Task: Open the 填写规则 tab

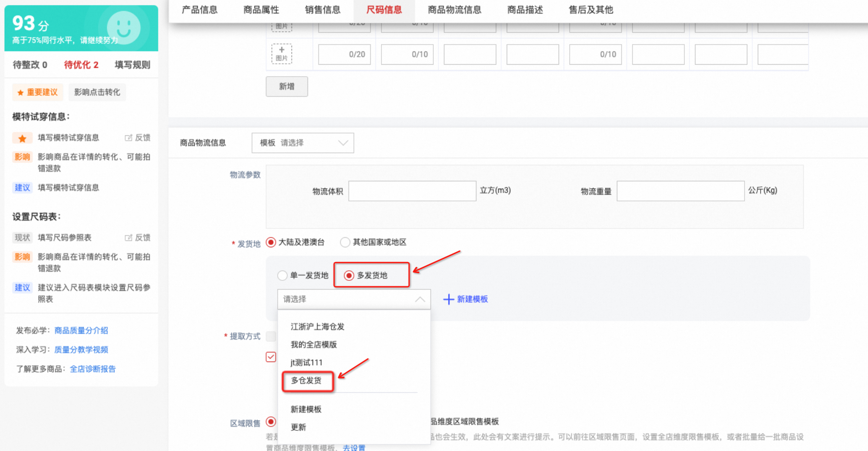Action: pyautogui.click(x=133, y=65)
